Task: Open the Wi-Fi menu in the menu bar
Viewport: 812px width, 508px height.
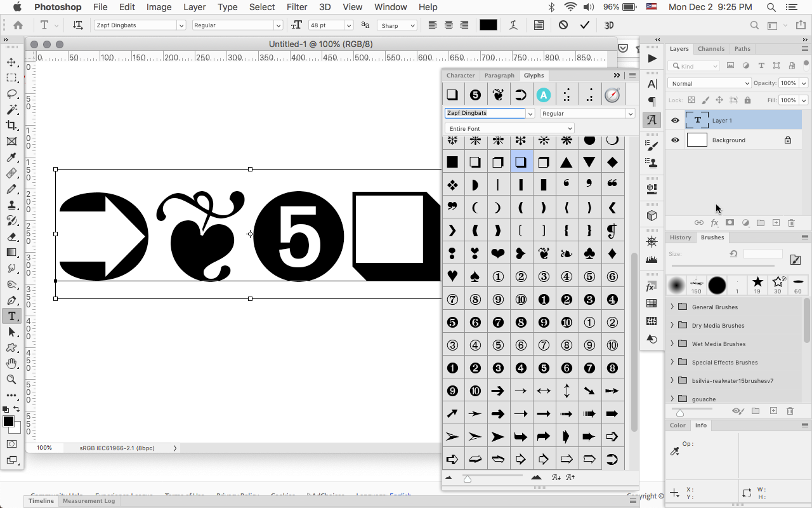Action: [570, 7]
